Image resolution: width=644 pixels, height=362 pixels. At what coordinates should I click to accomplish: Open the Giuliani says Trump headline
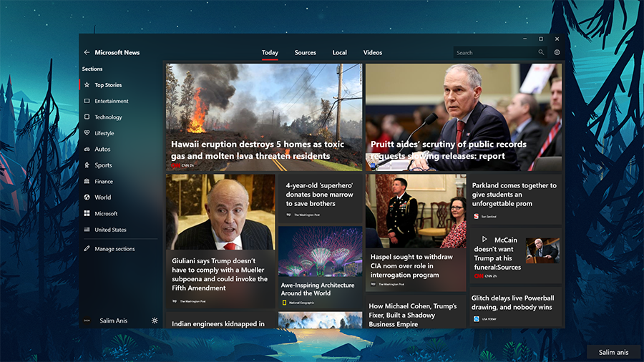[x=220, y=274]
